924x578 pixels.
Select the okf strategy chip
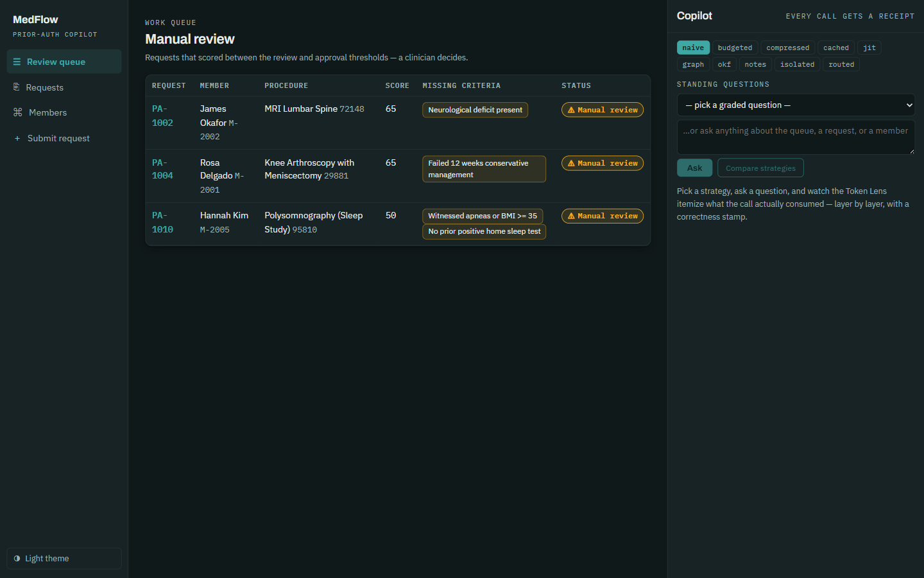pyautogui.click(x=724, y=64)
